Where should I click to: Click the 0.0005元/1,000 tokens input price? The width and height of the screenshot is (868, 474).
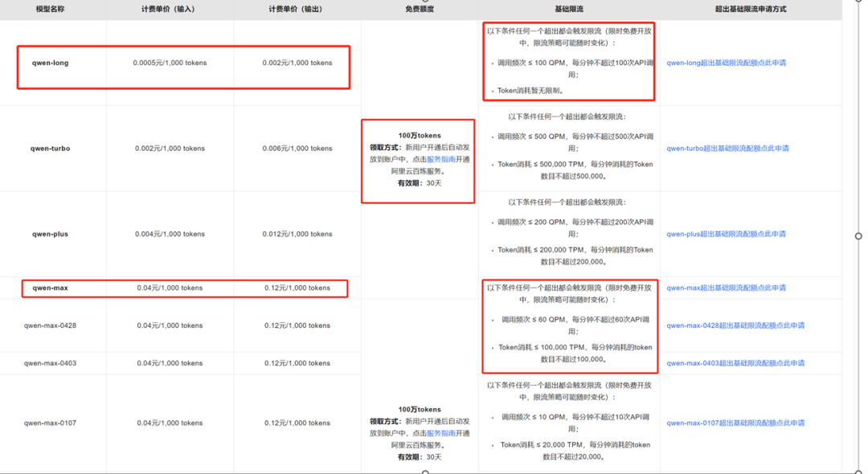(x=170, y=63)
